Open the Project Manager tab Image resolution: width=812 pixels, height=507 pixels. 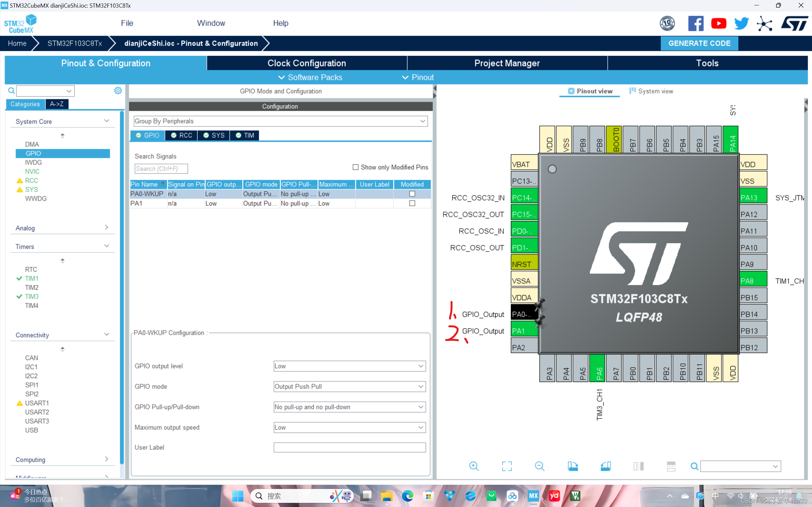(x=507, y=63)
